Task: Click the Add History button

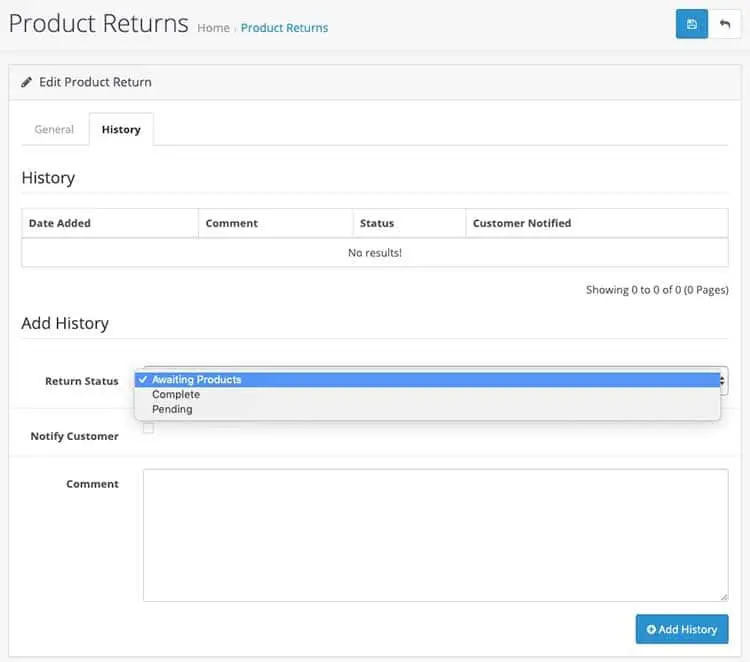Action: [682, 629]
